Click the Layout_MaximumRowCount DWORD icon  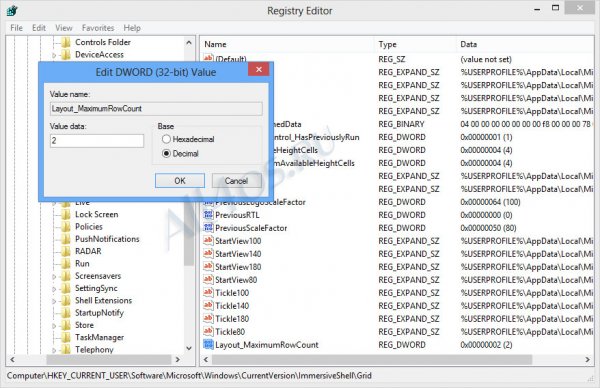point(208,345)
